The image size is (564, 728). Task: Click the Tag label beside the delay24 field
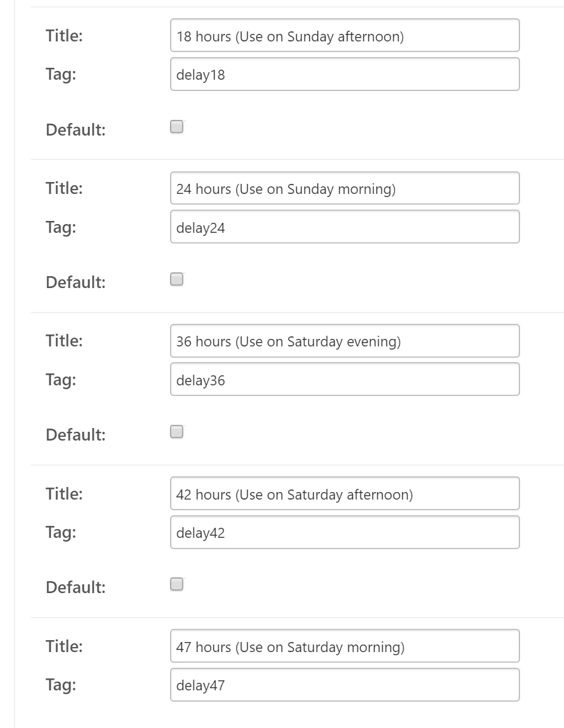60,227
